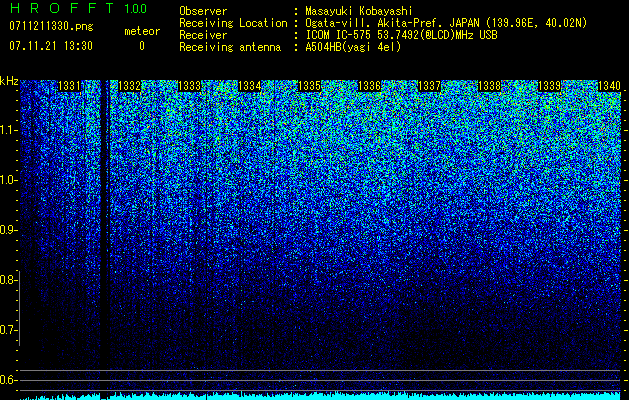Click the 1331 time marker

pyautogui.click(x=69, y=86)
